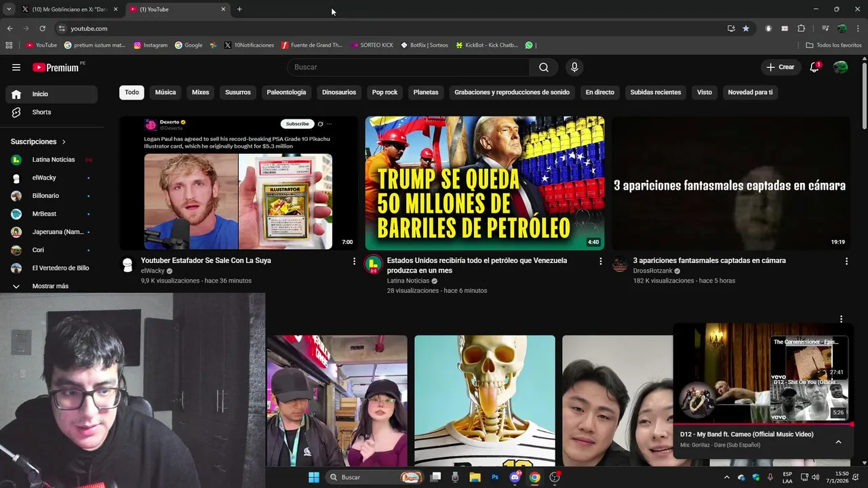Open Windows Start menu
The width and height of the screenshot is (868, 488).
click(314, 477)
